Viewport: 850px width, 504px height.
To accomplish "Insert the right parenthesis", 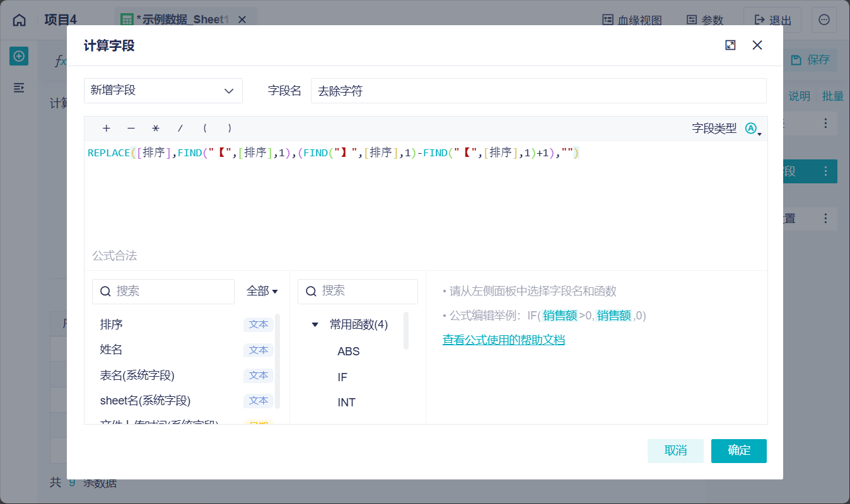I will tap(230, 129).
